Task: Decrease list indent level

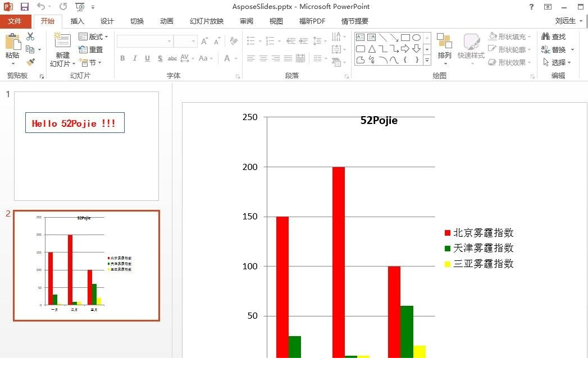Action: coord(291,41)
